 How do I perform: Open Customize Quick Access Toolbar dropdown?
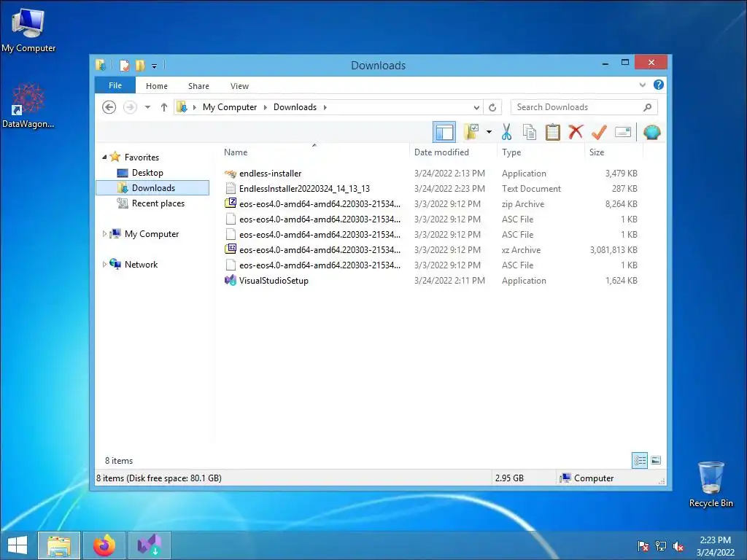(x=155, y=66)
